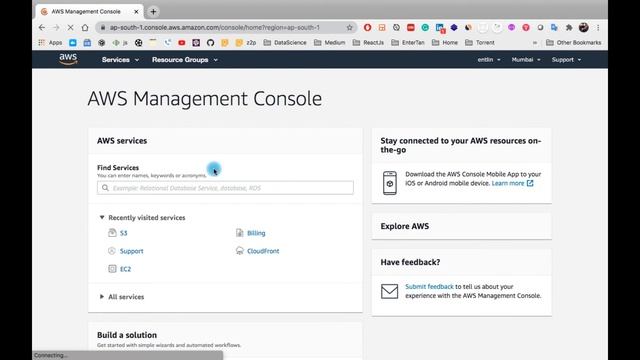Open the CloudFront service link
The height and width of the screenshot is (360, 640).
(x=263, y=251)
